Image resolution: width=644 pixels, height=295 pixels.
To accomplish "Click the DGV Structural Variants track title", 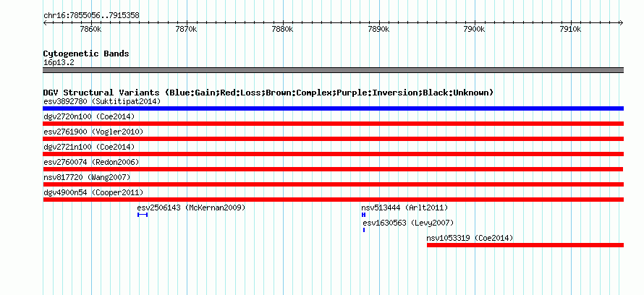I will (268, 93).
